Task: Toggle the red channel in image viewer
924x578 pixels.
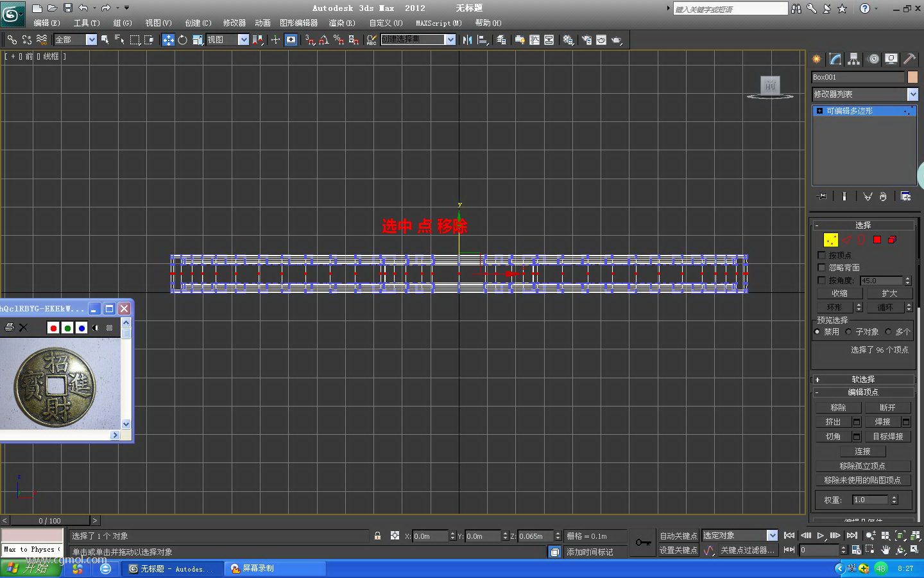Action: [x=53, y=328]
